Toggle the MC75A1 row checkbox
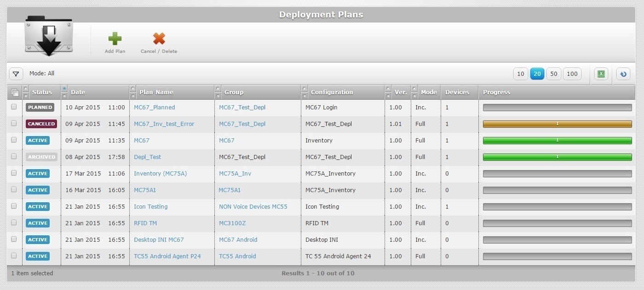The height and width of the screenshot is (290, 644). pyautogui.click(x=14, y=189)
